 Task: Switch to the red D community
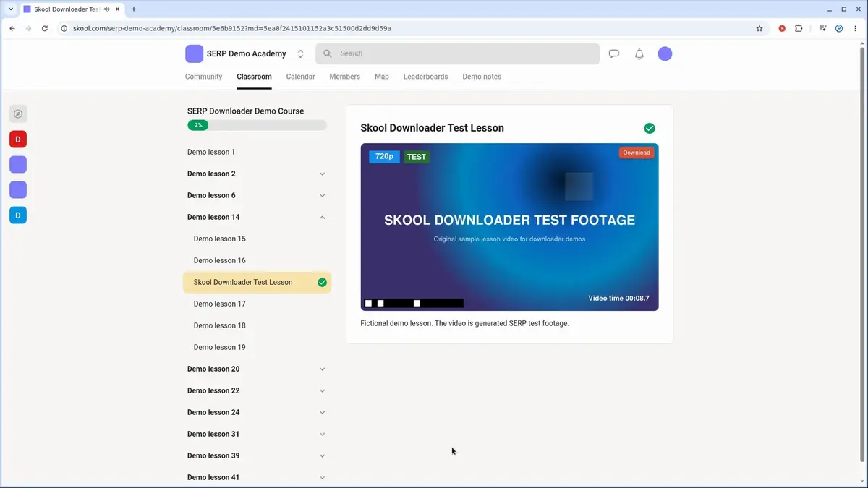click(18, 139)
